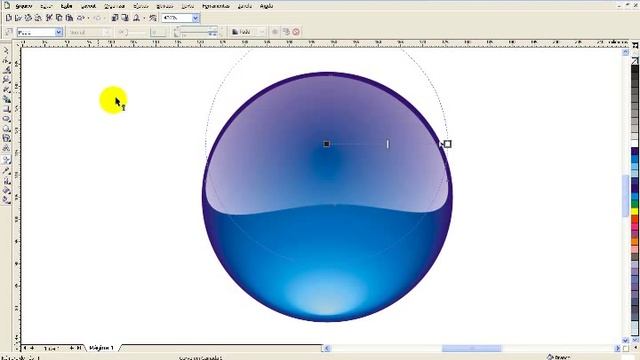This screenshot has height=360, width=640.
Task: Open the Ayuda menu
Action: [x=266, y=6]
